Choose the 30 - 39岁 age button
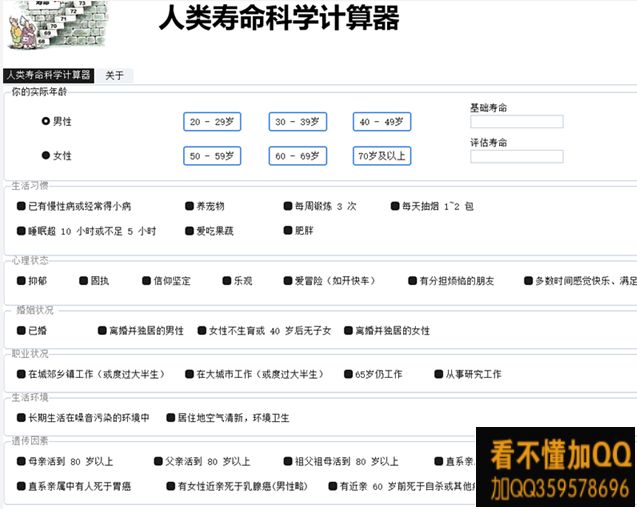The width and height of the screenshot is (637, 509). pos(298,121)
